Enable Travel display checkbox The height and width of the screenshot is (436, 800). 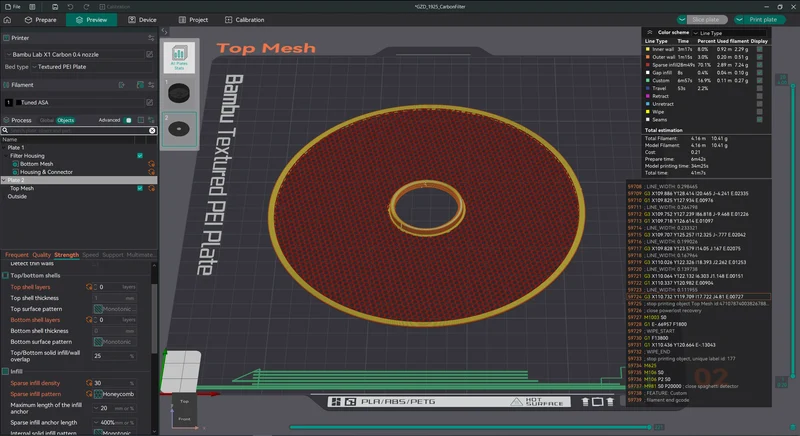[x=759, y=88]
